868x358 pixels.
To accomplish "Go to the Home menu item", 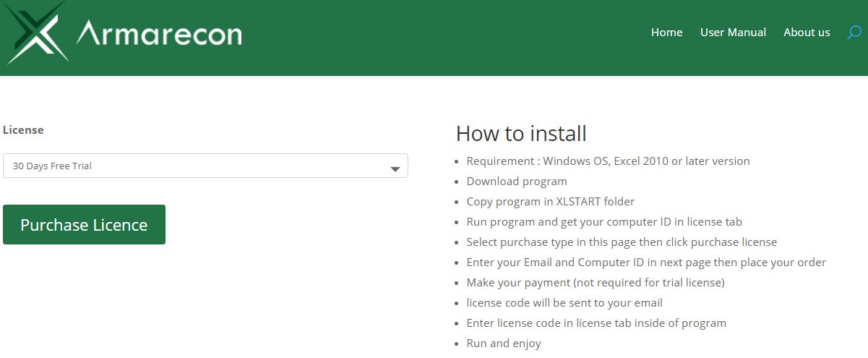I will [666, 33].
